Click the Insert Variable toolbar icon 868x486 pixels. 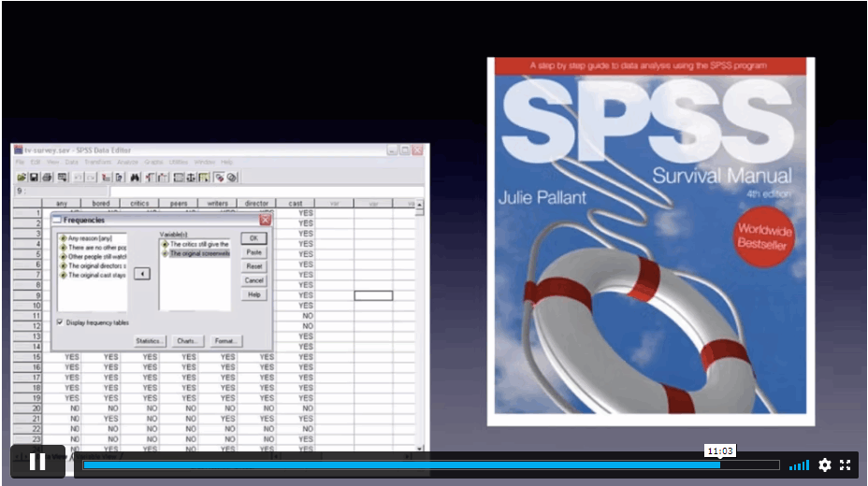coord(163,178)
